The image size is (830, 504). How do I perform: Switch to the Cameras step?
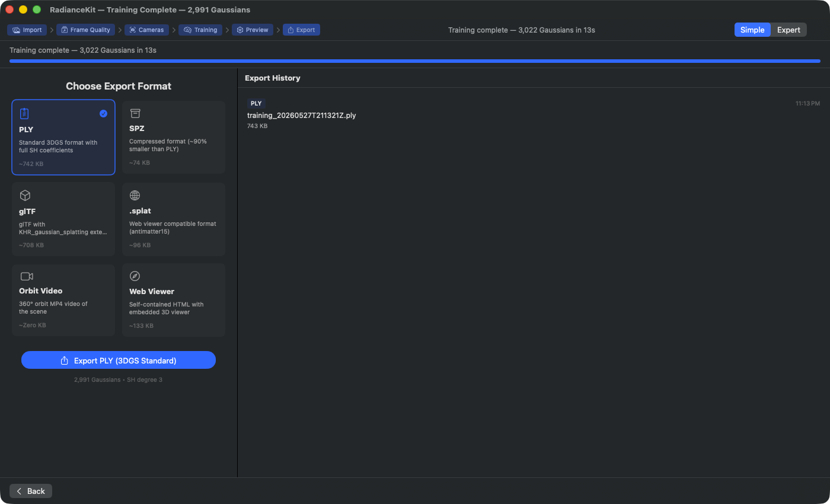[x=146, y=30]
